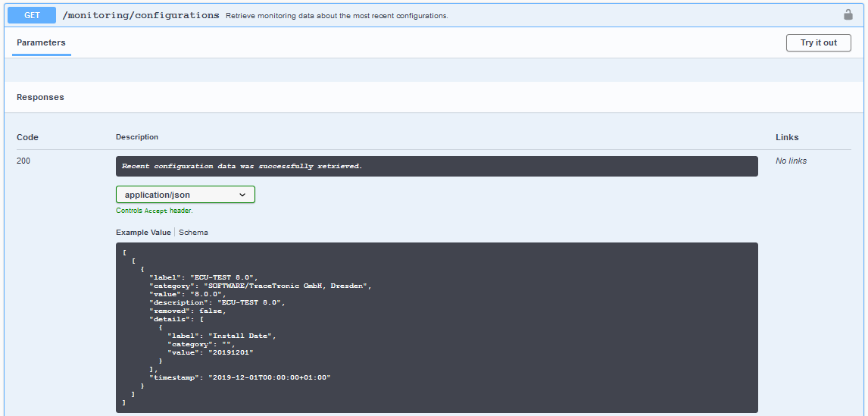This screenshot has width=868, height=416.
Task: Open the application/json media type dropdown
Action: coord(185,195)
